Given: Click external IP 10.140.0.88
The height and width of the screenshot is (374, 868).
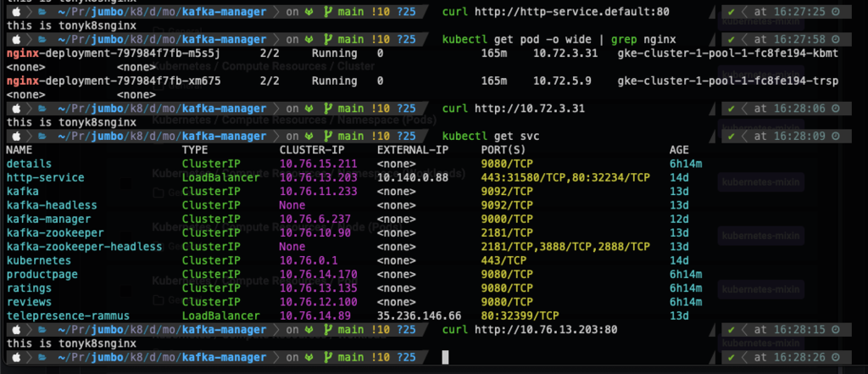Looking at the screenshot, I should 413,177.
